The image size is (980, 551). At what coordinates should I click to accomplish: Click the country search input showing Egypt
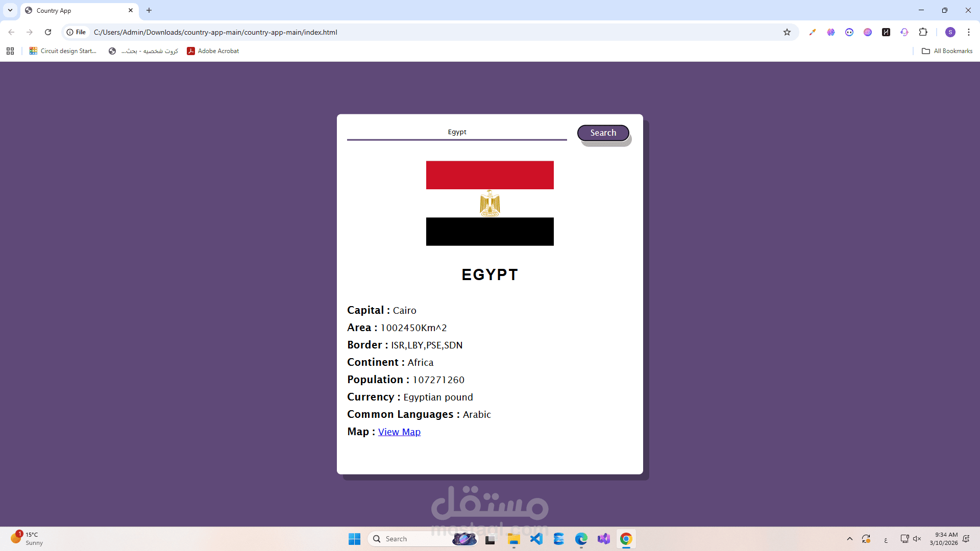[x=457, y=132]
